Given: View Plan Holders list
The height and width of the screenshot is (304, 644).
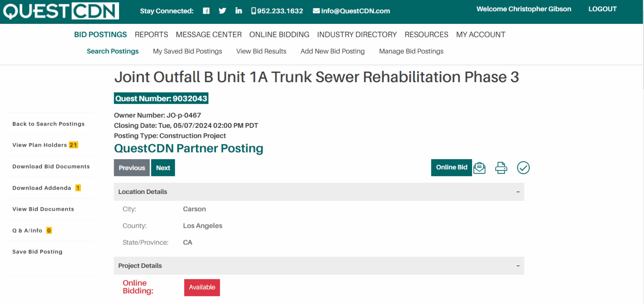Looking at the screenshot, I should tap(40, 145).
